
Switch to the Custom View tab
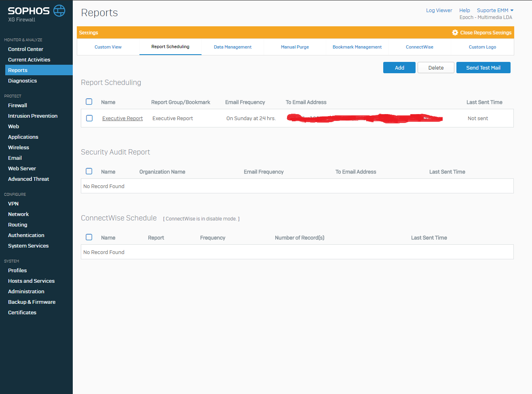point(108,47)
